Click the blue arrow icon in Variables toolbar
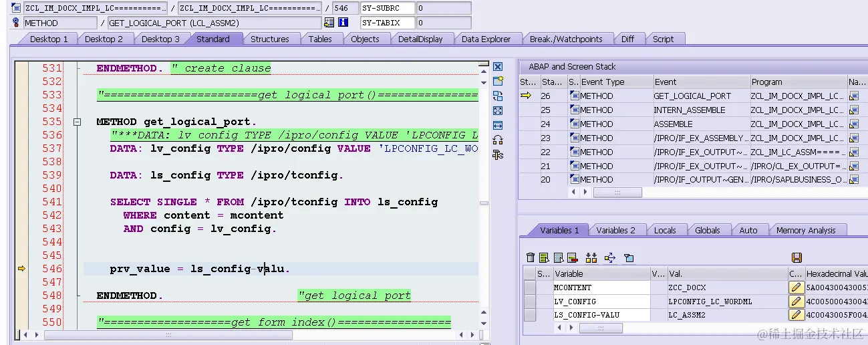The image size is (868, 345). point(609,257)
